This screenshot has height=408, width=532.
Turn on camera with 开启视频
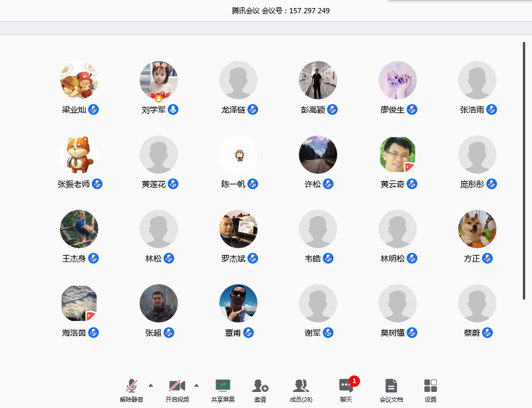tap(177, 390)
